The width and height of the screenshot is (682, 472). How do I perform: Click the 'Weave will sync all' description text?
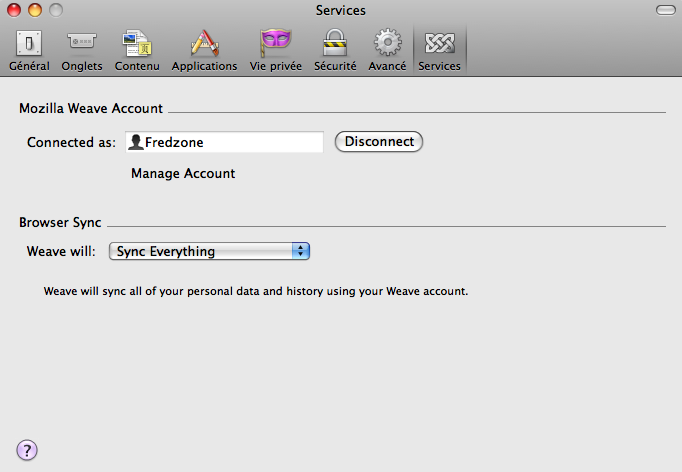[256, 291]
